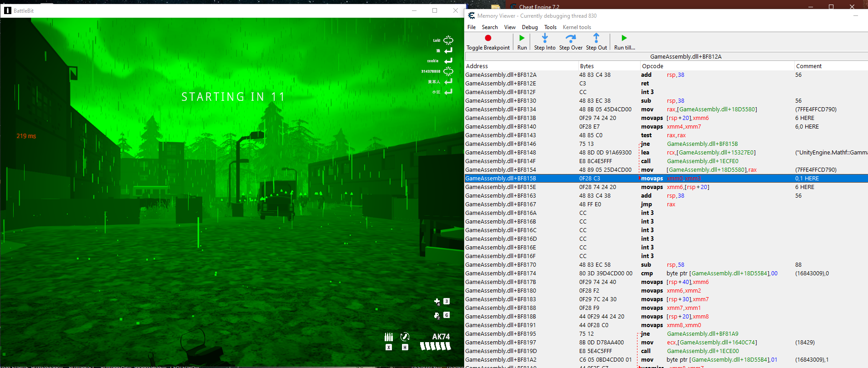Click the Toggle Breakpoint red dot icon
Screen dimensions: 868x368
(488, 38)
